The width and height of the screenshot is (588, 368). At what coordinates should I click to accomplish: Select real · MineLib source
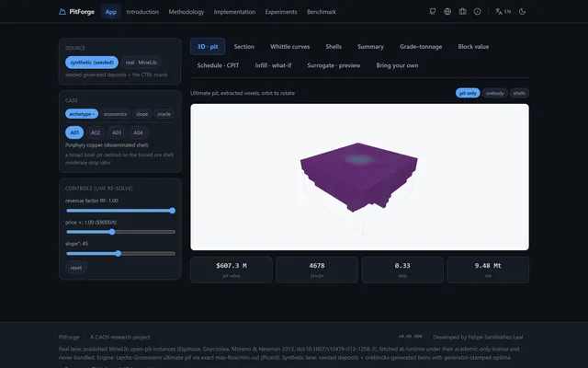pyautogui.click(x=141, y=63)
